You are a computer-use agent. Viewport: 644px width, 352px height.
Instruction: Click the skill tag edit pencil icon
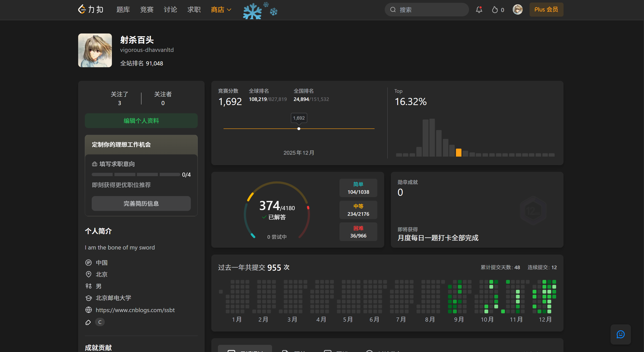click(x=88, y=322)
